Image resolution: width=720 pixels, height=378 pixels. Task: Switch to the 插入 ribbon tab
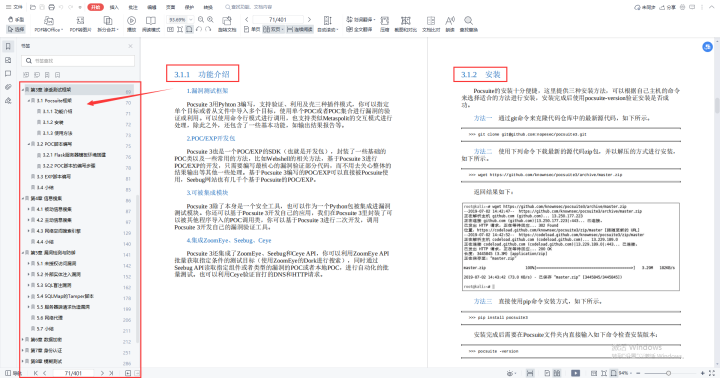click(x=114, y=7)
